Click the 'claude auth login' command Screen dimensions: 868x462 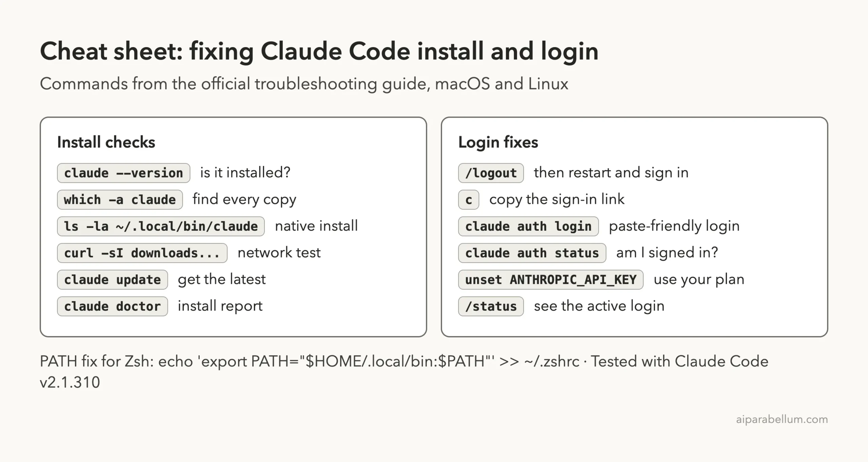[x=528, y=226]
